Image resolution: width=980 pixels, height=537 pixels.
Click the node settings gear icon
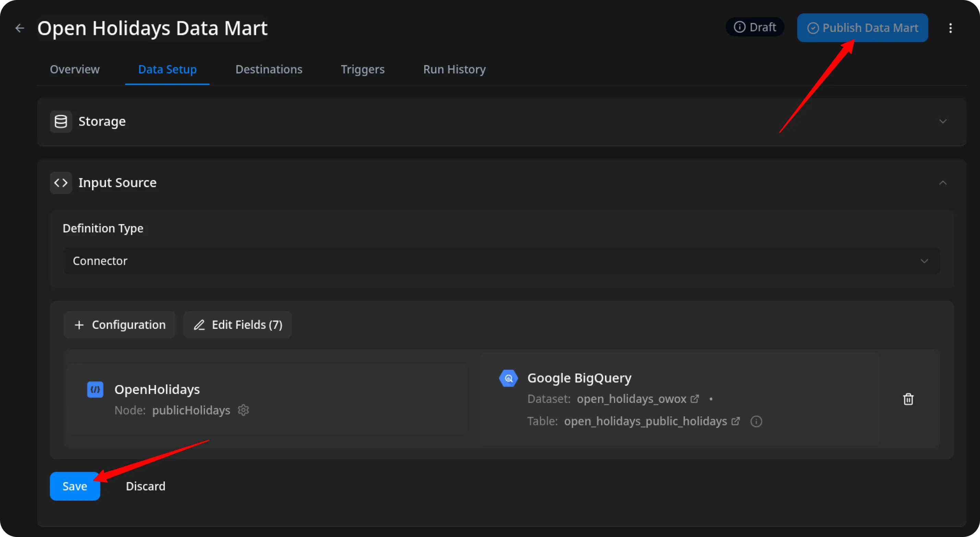point(243,410)
